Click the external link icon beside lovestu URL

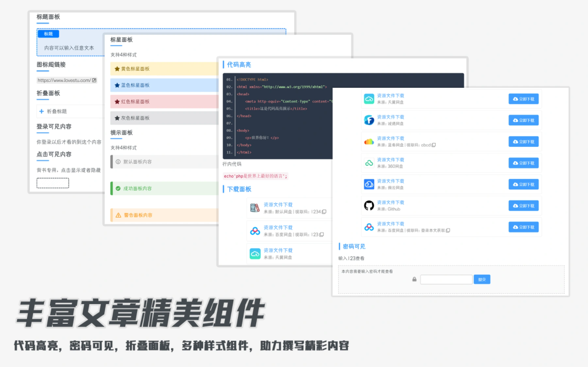tap(94, 80)
